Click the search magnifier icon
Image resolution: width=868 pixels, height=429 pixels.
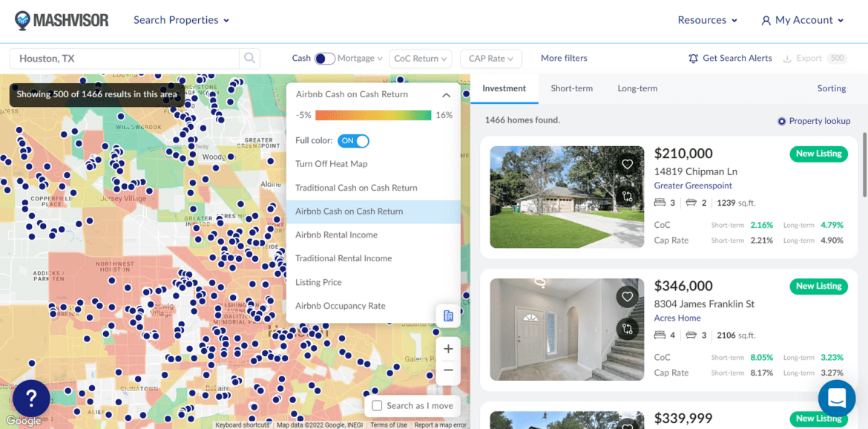(250, 58)
